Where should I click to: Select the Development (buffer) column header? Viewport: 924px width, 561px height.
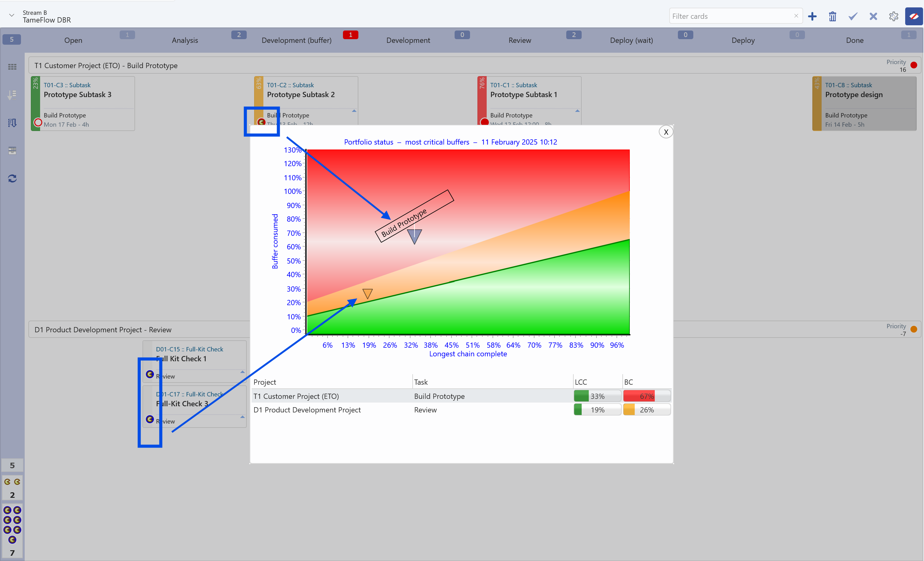tap(296, 40)
